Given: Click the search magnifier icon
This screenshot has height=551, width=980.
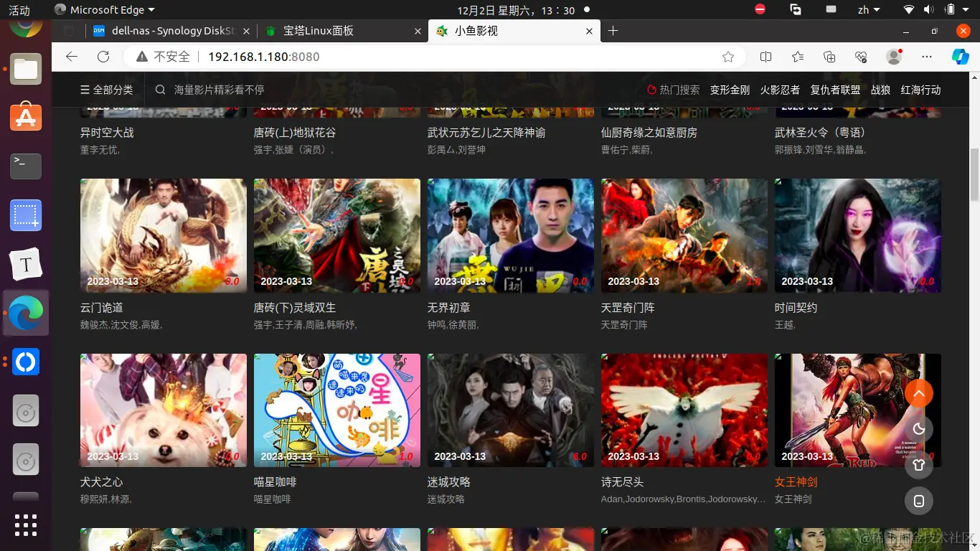Looking at the screenshot, I should point(161,90).
